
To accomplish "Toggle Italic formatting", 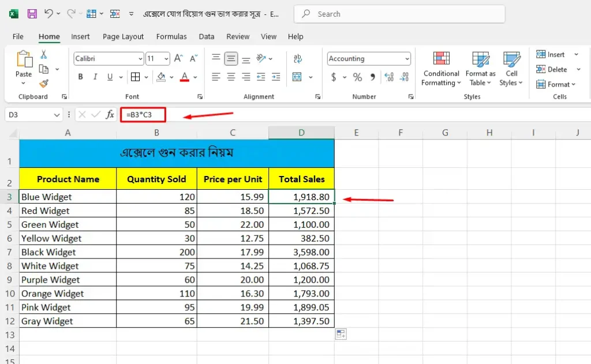I will (95, 77).
